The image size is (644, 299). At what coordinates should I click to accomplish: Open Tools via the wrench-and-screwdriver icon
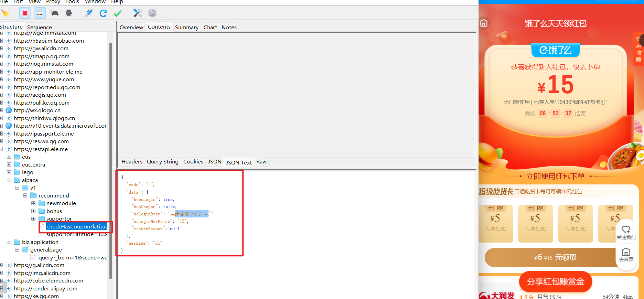point(138,13)
